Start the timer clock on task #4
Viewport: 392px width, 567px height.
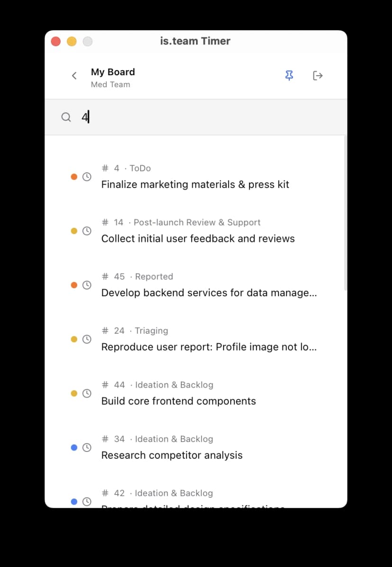pyautogui.click(x=87, y=177)
